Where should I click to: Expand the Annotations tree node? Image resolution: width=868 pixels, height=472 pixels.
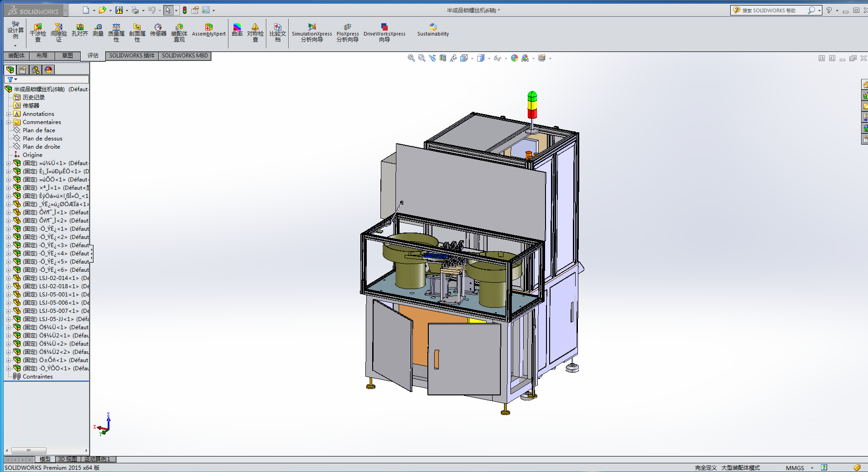(8, 114)
